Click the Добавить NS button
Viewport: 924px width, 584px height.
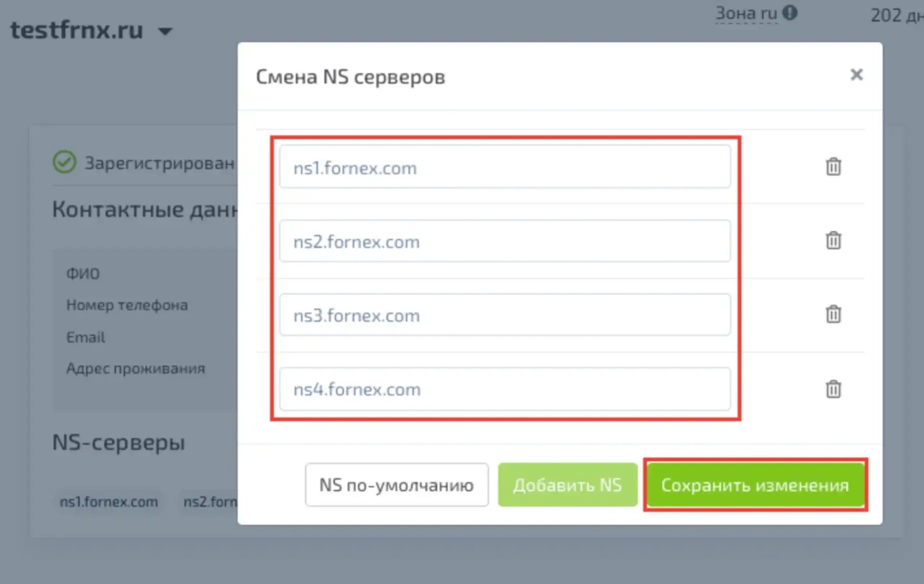tap(568, 485)
